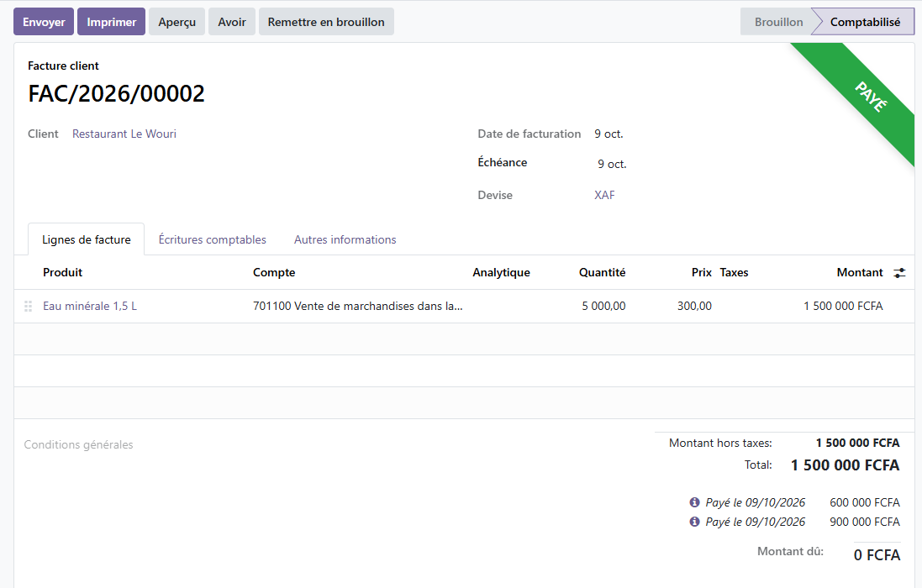Click the 900 000 FCFA payment amount
The height and width of the screenshot is (588, 922).
click(x=864, y=522)
